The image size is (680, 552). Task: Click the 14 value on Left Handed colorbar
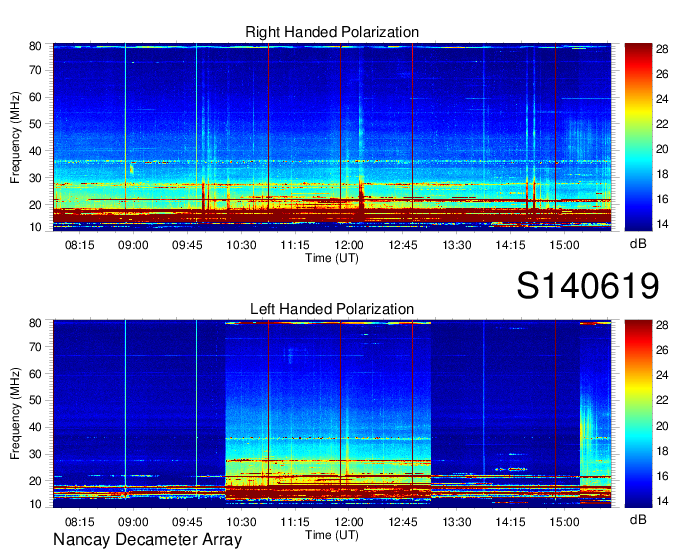(x=662, y=502)
